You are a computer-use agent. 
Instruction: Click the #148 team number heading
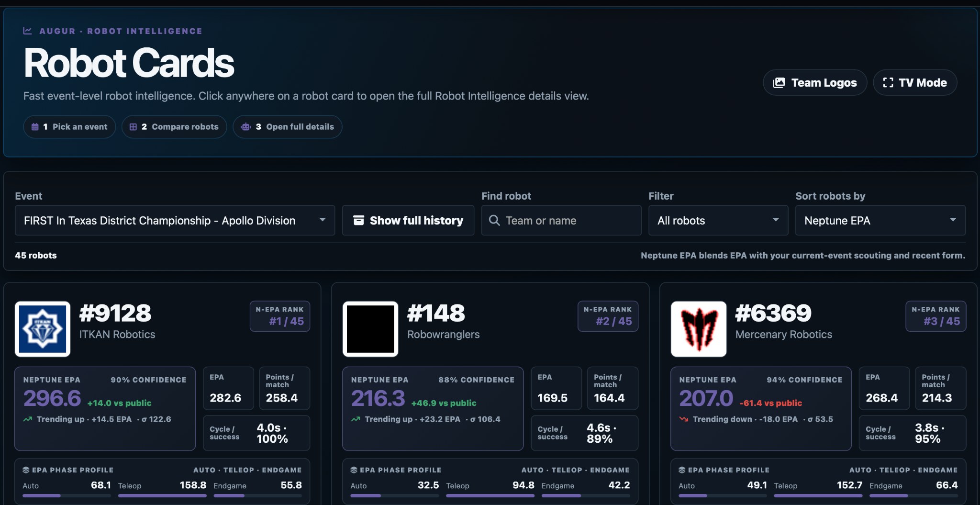[436, 313]
